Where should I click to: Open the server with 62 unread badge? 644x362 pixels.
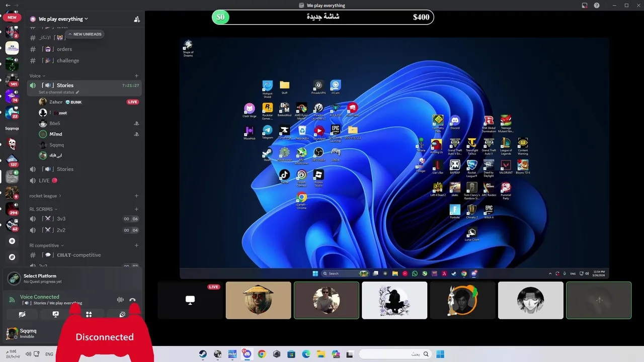point(12,225)
